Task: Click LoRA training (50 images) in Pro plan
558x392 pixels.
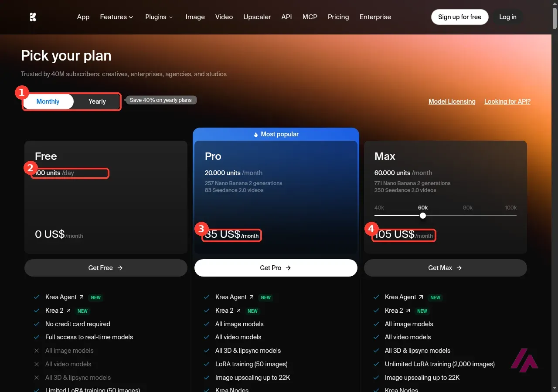Action: 252,364
